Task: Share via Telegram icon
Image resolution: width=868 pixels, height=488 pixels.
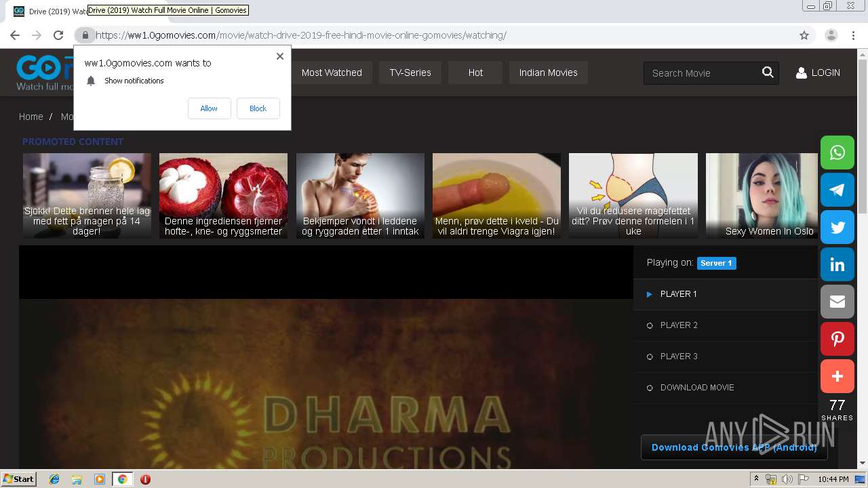Action: coord(837,190)
